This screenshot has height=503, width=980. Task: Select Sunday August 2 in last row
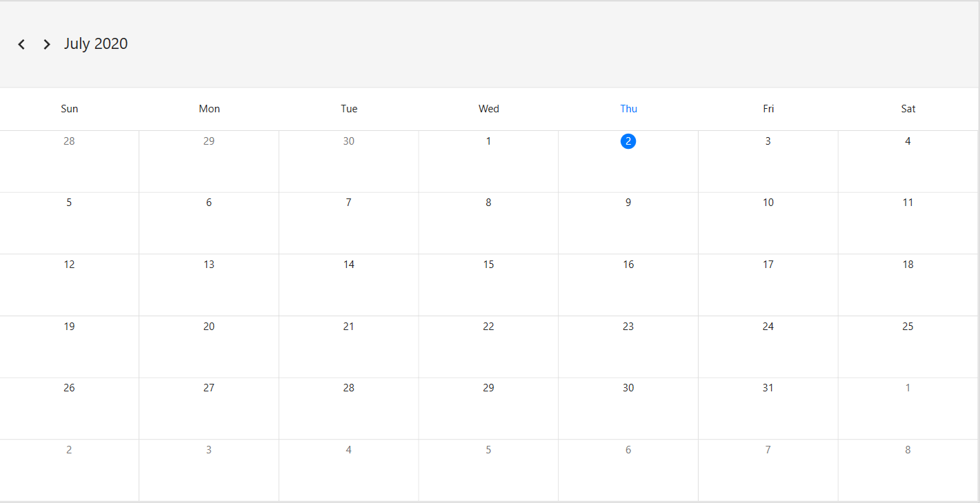click(x=69, y=470)
